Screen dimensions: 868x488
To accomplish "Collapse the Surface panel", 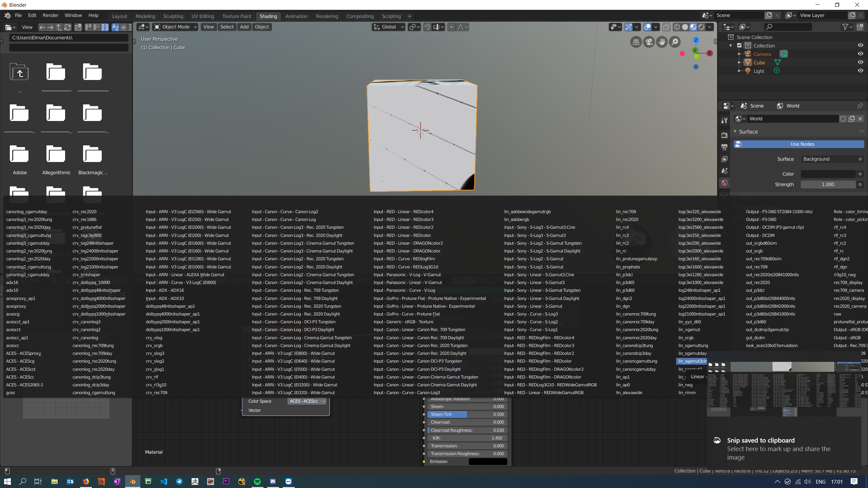I will (735, 131).
